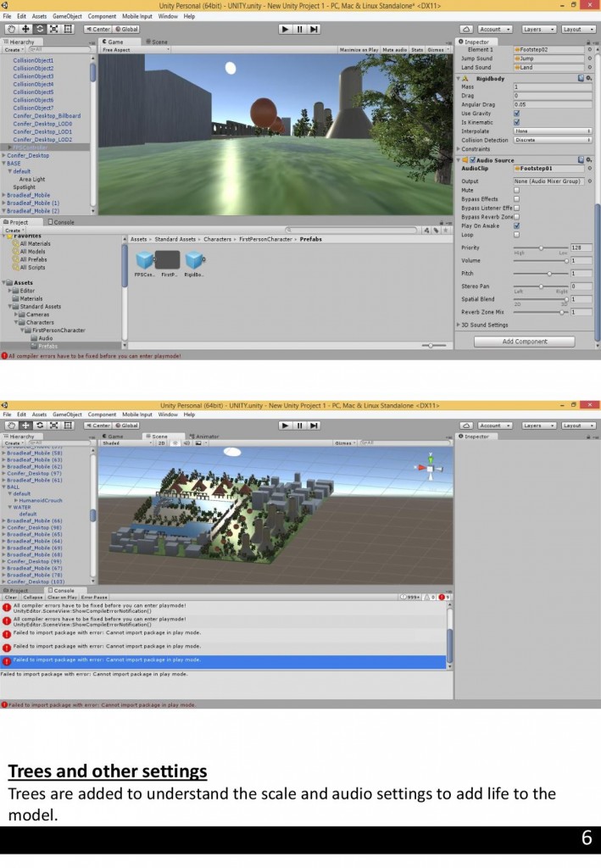The height and width of the screenshot is (868, 601).
Task: Select the HumanoidCrouch item in Hierarchy
Action: coord(41,500)
